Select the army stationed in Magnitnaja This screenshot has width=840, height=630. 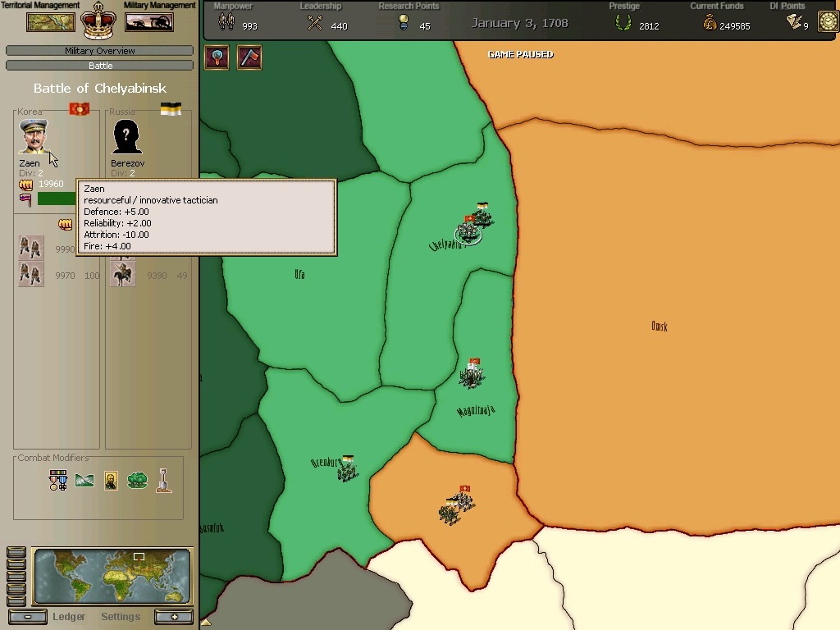click(472, 373)
